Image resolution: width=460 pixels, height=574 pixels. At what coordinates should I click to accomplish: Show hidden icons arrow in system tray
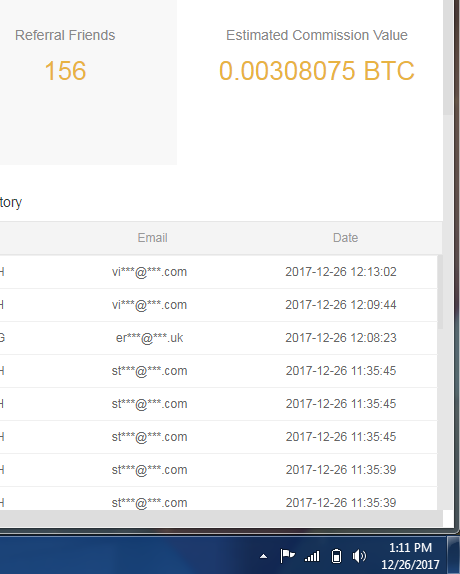click(263, 557)
